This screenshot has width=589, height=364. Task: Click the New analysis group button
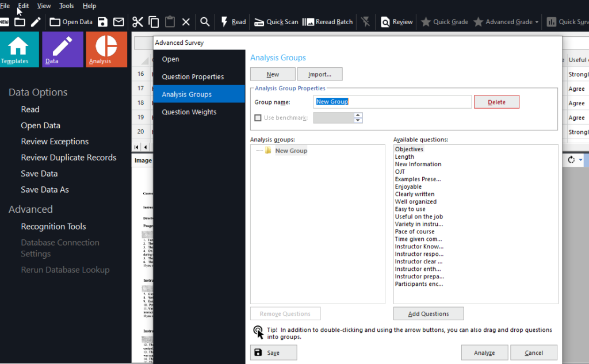[273, 74]
